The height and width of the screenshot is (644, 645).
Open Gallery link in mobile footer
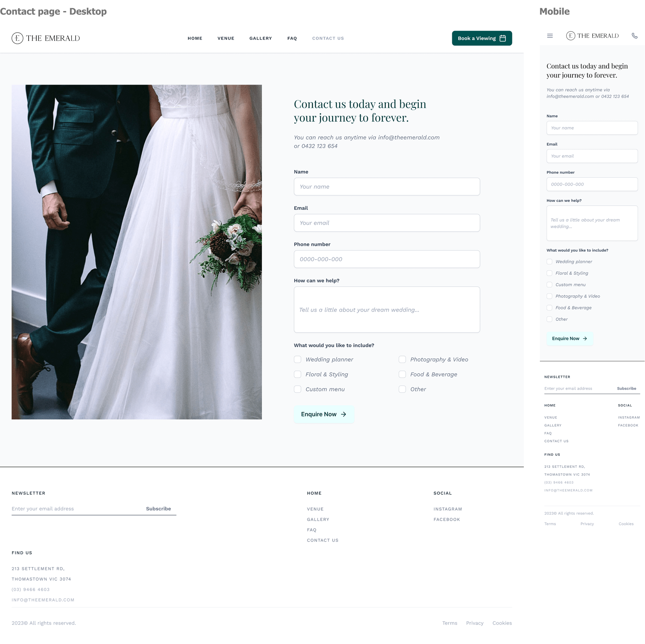tap(553, 425)
